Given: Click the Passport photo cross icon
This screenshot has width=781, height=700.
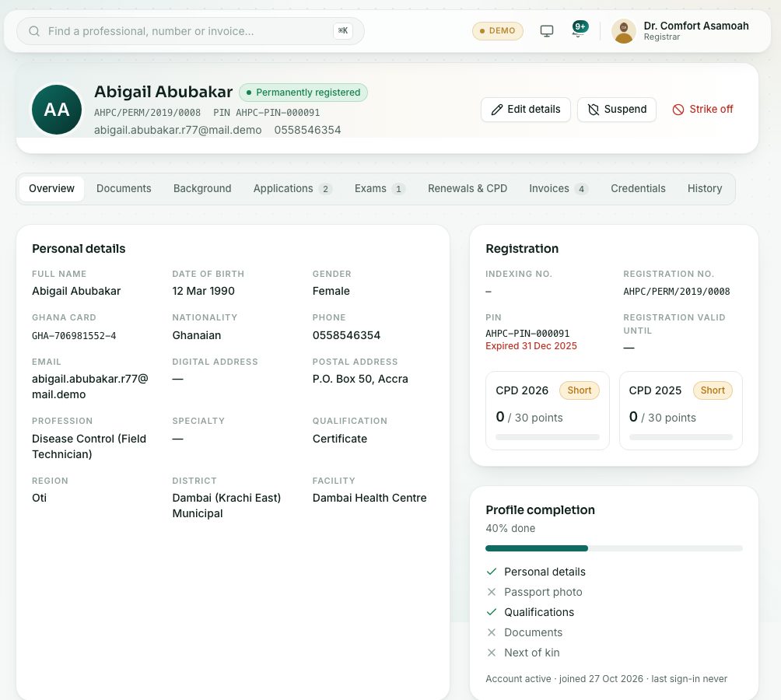Looking at the screenshot, I should pos(492,592).
